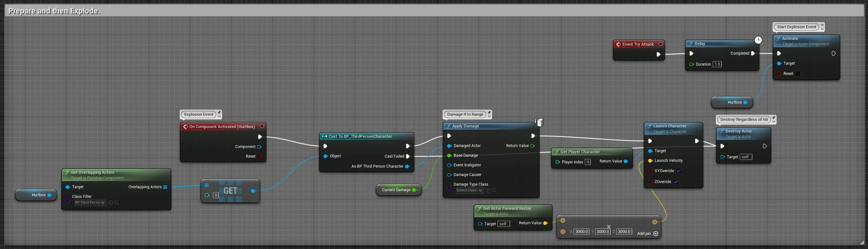Click the Event Instigator input pin

coord(449,165)
